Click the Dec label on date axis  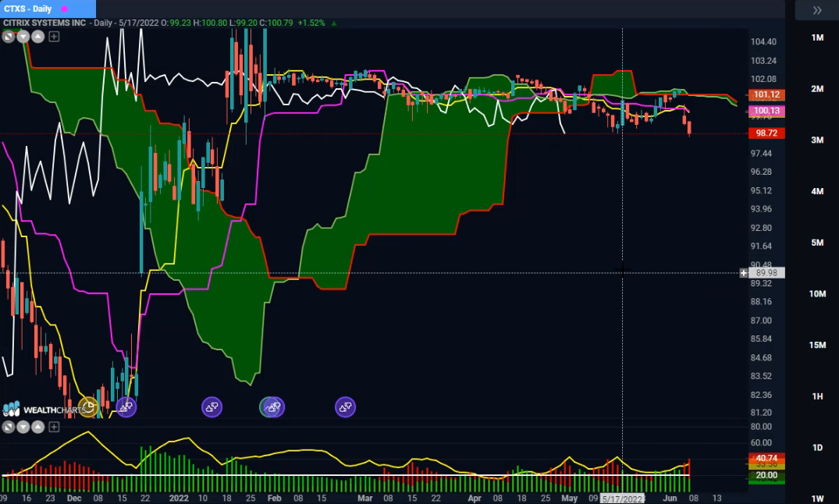click(x=74, y=498)
